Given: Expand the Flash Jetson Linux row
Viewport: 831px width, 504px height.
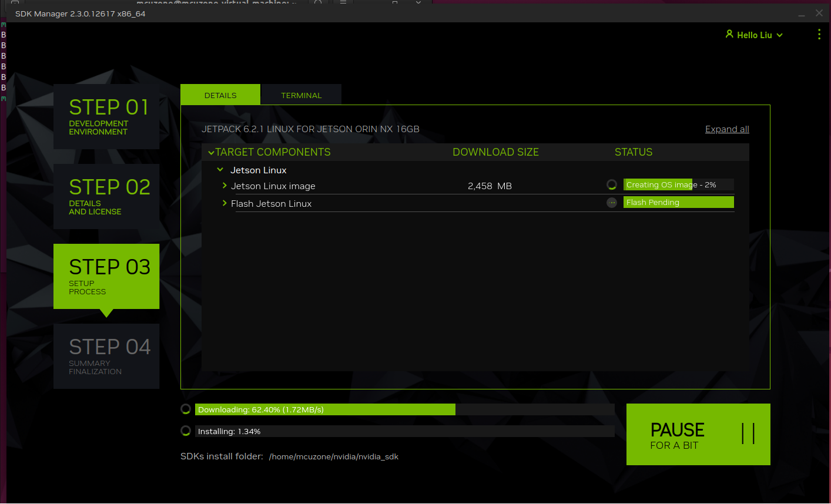Looking at the screenshot, I should (x=224, y=203).
